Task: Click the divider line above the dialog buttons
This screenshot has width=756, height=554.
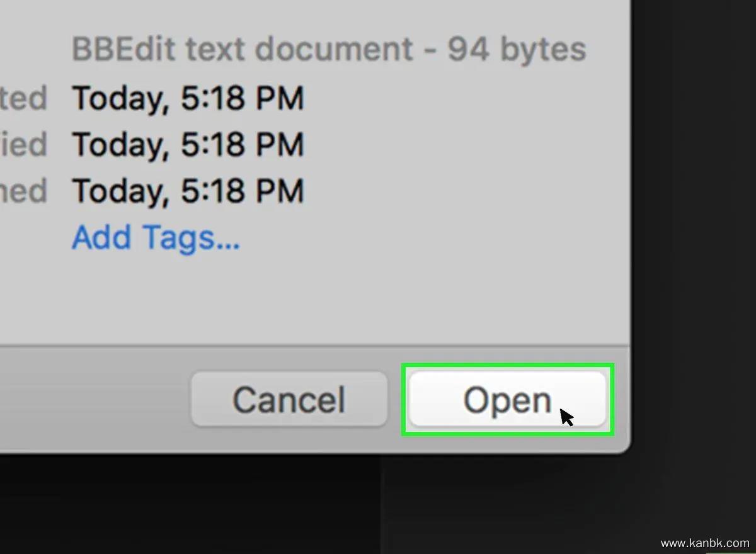Action: (315, 346)
